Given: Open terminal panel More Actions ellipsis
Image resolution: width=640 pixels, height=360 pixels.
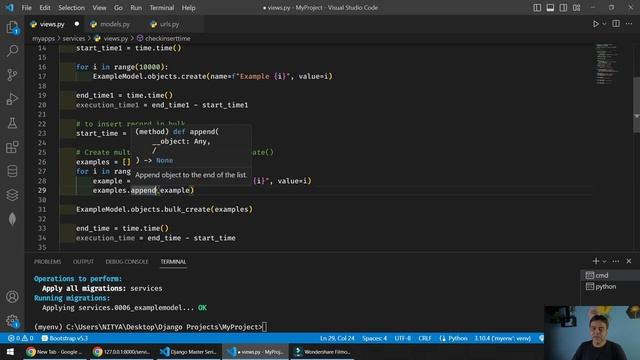Looking at the screenshot, I should 616,261.
